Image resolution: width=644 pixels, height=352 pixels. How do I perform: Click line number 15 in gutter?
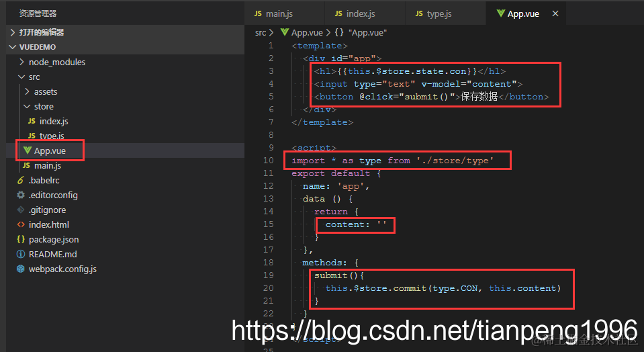point(268,224)
